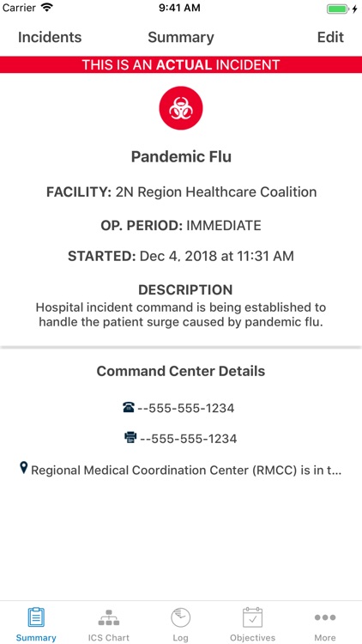The height and width of the screenshot is (644, 362).
Task: Open the ICS Chart hierarchy icon
Action: click(109, 617)
